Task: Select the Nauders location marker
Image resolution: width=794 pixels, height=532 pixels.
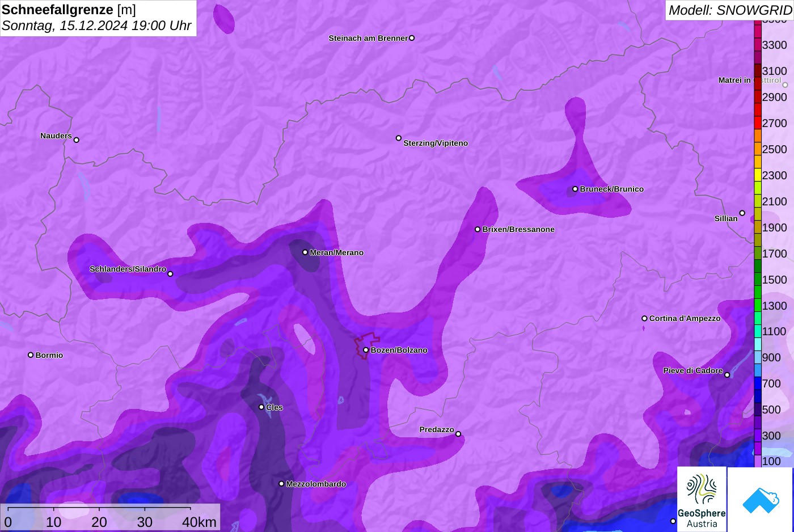Action: click(x=77, y=140)
